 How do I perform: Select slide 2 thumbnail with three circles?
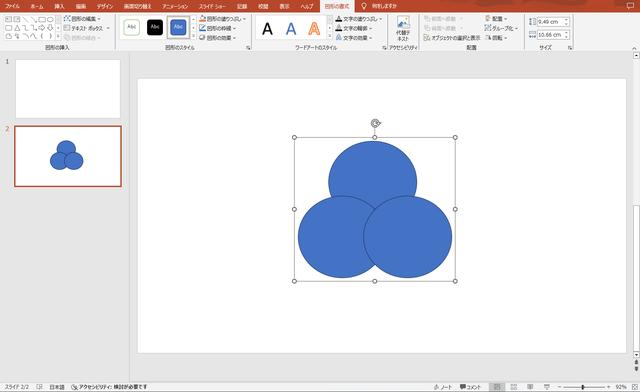click(x=68, y=156)
